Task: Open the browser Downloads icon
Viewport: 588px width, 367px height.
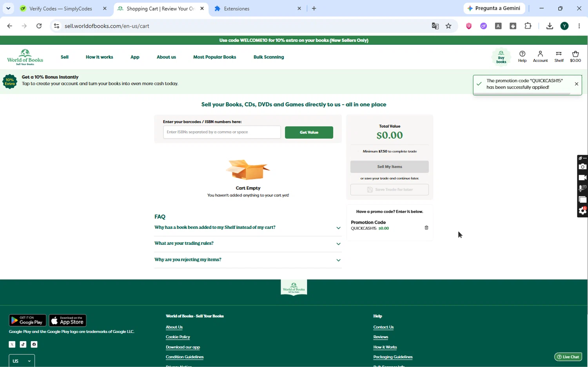Action: pyautogui.click(x=550, y=26)
